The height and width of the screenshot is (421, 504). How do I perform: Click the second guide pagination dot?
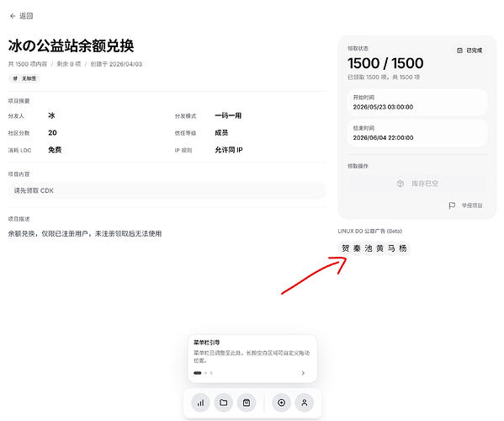coord(205,373)
